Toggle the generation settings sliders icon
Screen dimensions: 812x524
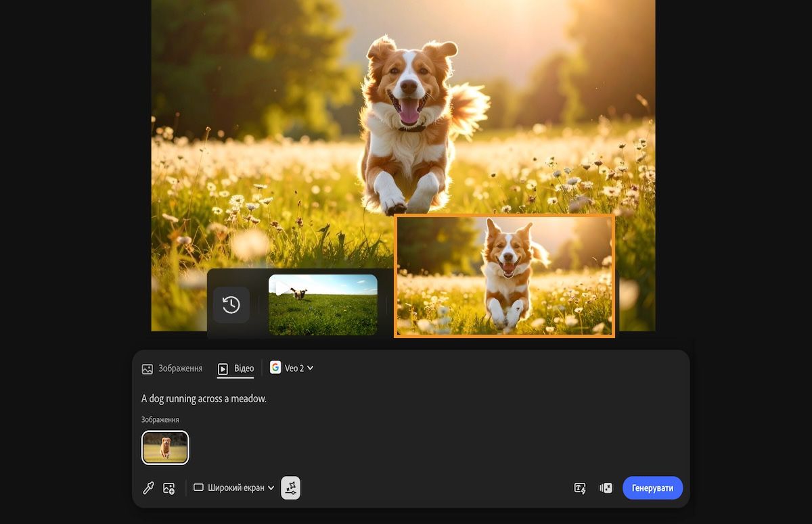(x=290, y=487)
